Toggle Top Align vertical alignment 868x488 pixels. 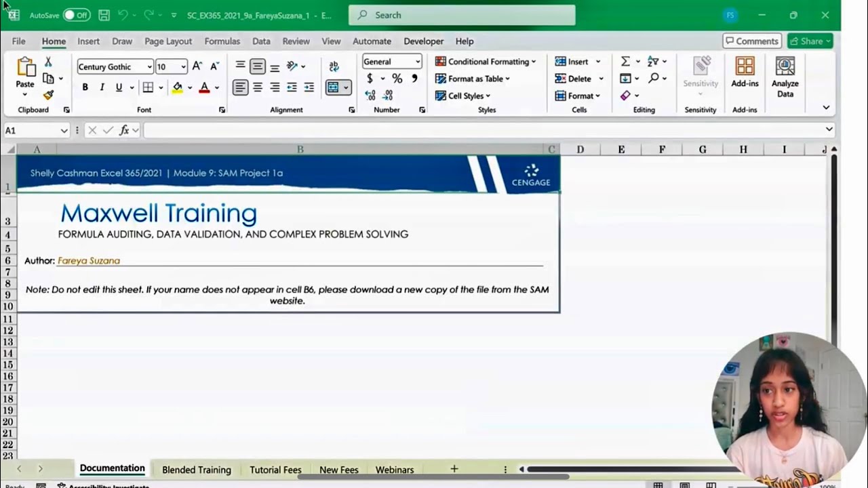point(240,65)
